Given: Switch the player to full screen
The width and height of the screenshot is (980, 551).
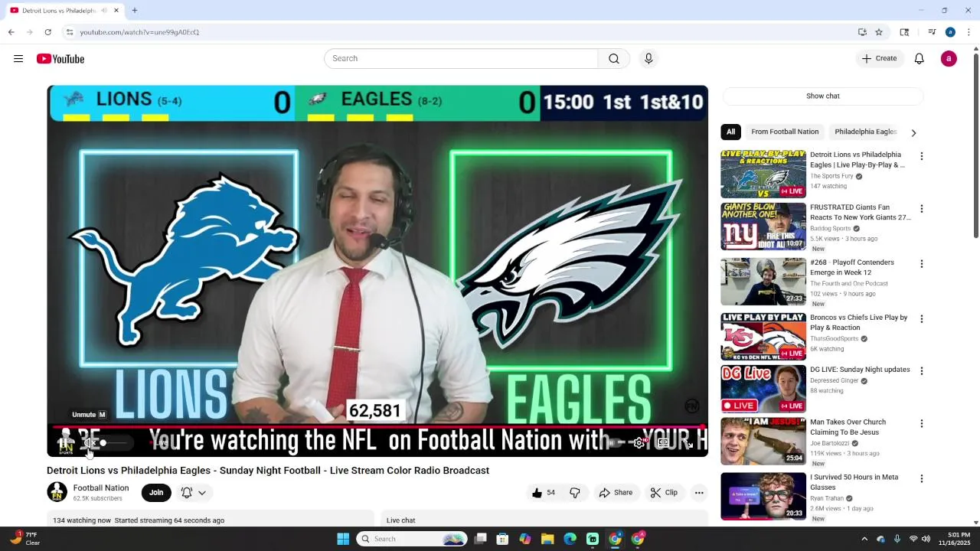Looking at the screenshot, I should (688, 443).
